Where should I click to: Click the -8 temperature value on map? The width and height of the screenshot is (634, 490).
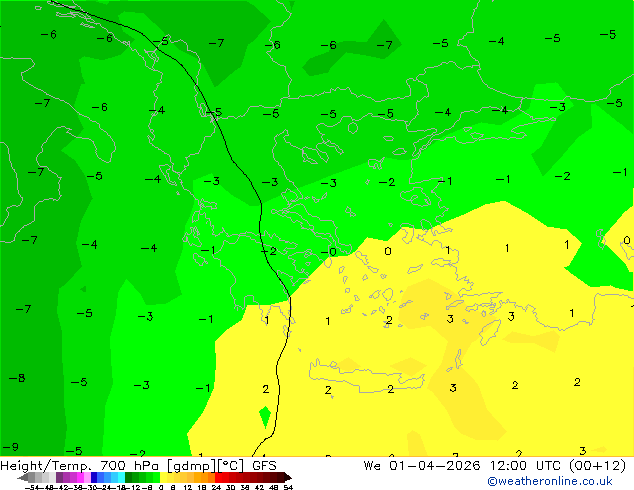tap(17, 378)
